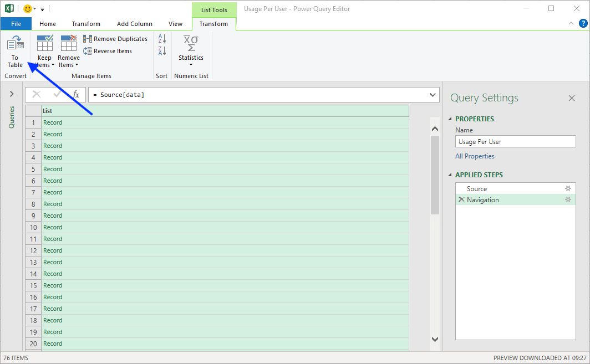Switch to Add Column tab
This screenshot has height=364, width=590.
[134, 24]
